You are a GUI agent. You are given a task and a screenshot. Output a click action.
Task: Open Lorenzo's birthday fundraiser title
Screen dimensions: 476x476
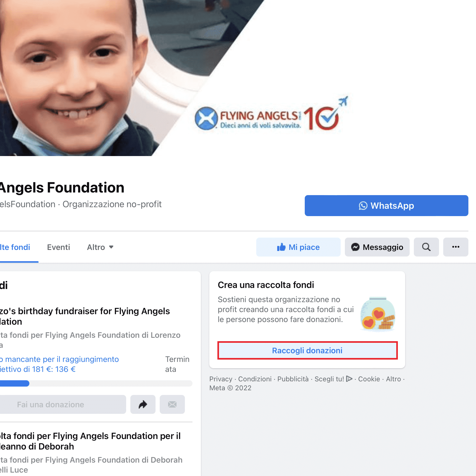pyautogui.click(x=85, y=316)
